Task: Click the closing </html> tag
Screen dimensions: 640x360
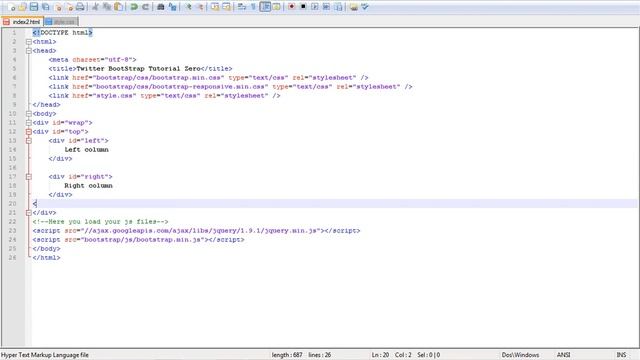Action: coord(47,258)
